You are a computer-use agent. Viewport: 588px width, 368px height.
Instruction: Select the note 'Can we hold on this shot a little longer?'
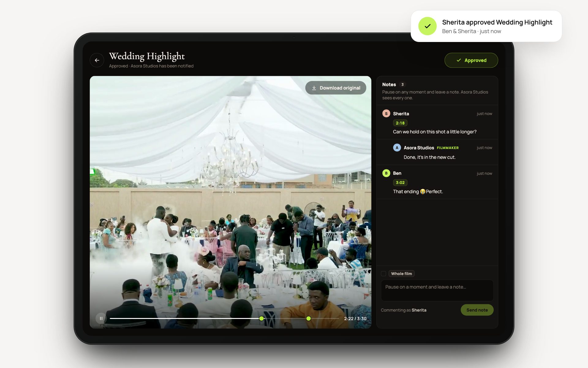(435, 132)
